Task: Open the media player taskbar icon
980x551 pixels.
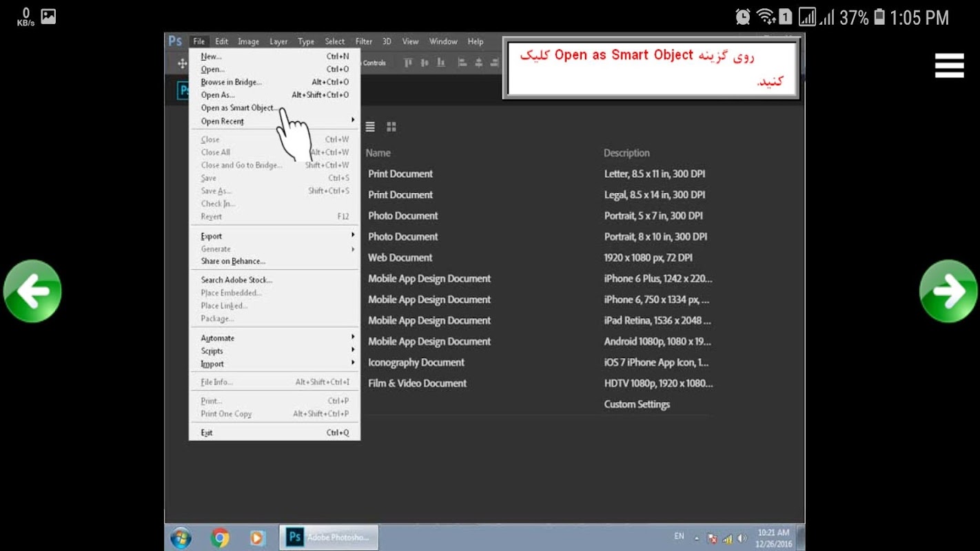Action: 257,537
